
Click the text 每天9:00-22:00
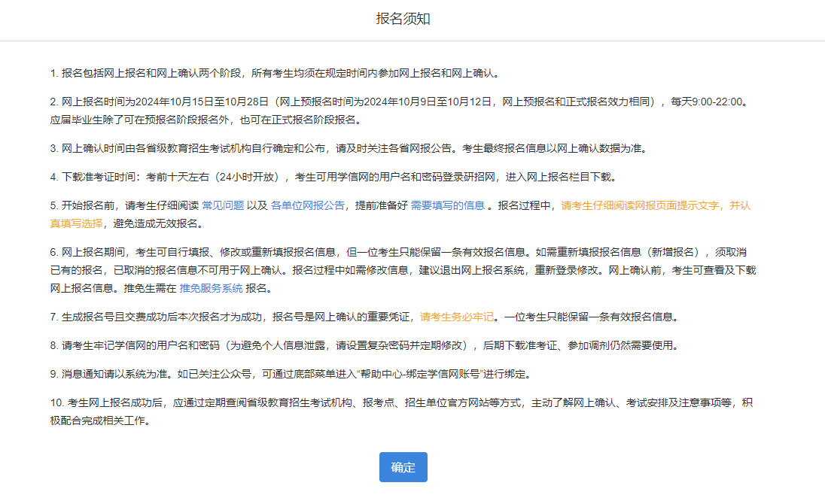tap(707, 102)
